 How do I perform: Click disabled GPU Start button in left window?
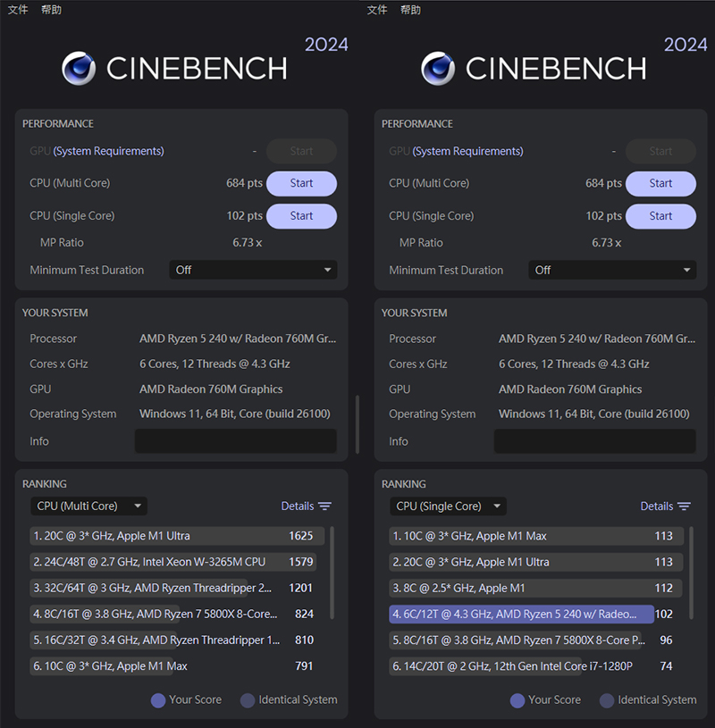point(301,151)
